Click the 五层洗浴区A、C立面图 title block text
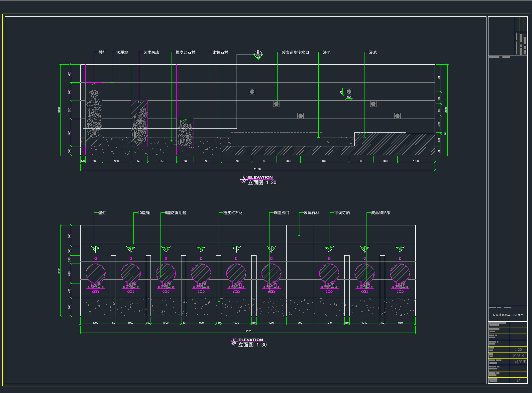Viewport: 532px width, 393px height. pos(508,315)
